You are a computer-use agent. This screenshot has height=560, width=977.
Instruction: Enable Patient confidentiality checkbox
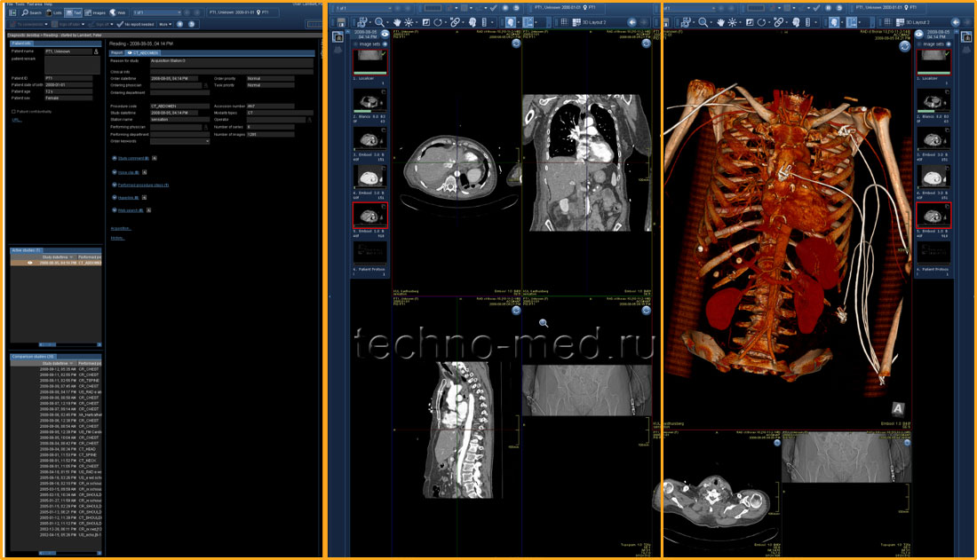coord(14,111)
